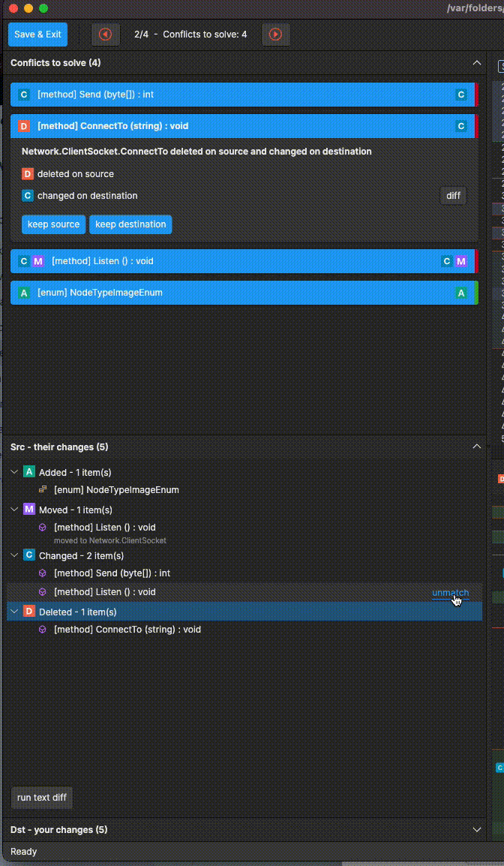Image resolution: width=504 pixels, height=866 pixels.
Task: Click the orange D badge on ConnectTo conflict
Action: tap(23, 126)
